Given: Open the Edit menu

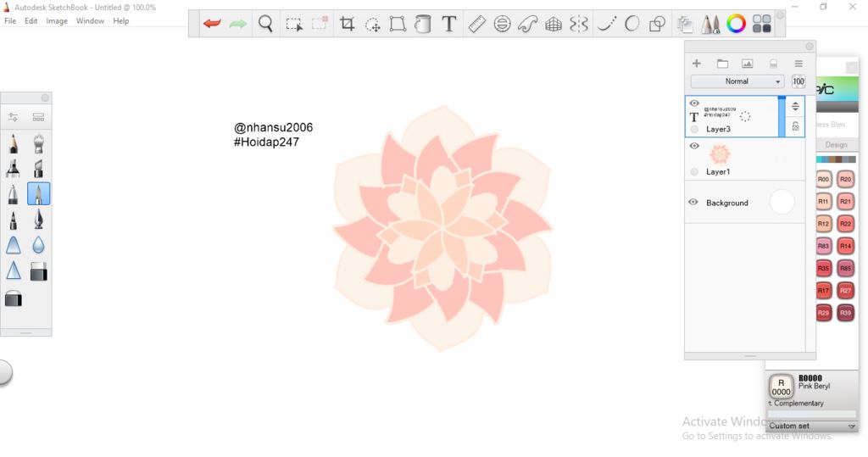Looking at the screenshot, I should [31, 21].
